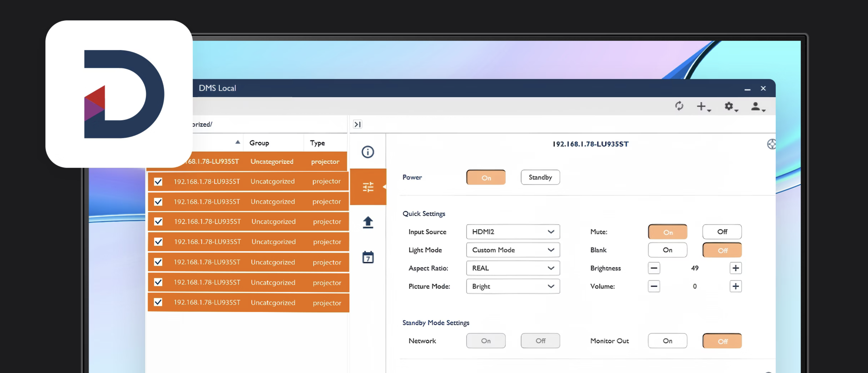Image resolution: width=868 pixels, height=373 pixels.
Task: Increase Brightness with the plus button
Action: 735,268
